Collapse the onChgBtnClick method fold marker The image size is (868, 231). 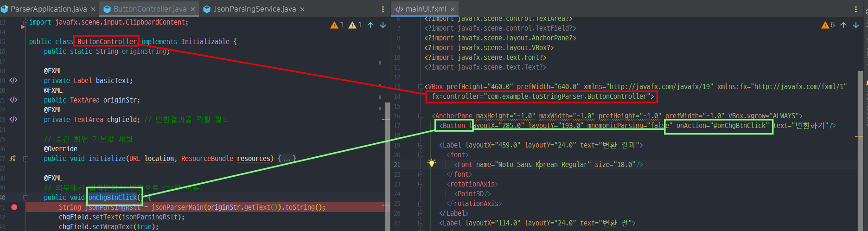(26, 198)
